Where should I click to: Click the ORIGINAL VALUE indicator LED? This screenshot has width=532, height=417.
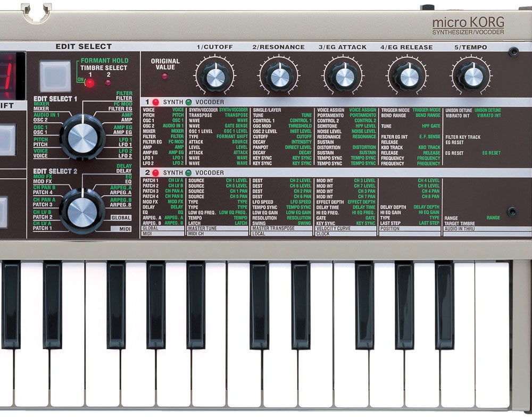tap(164, 76)
